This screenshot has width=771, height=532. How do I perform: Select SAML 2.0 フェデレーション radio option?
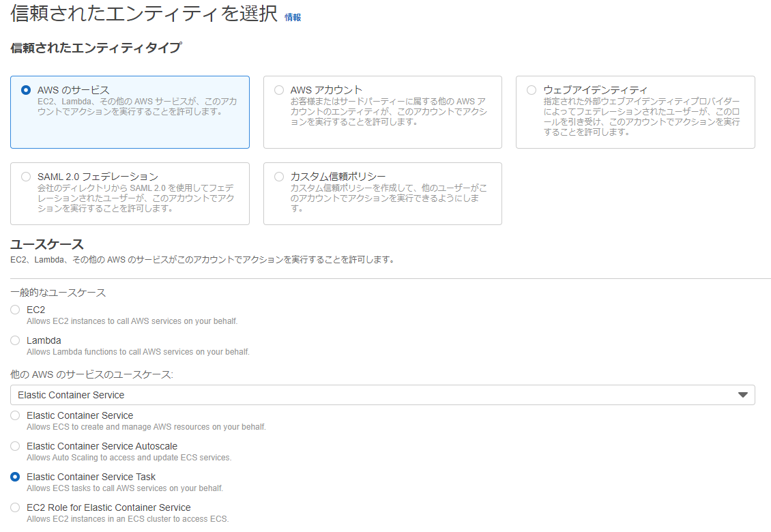tap(25, 177)
